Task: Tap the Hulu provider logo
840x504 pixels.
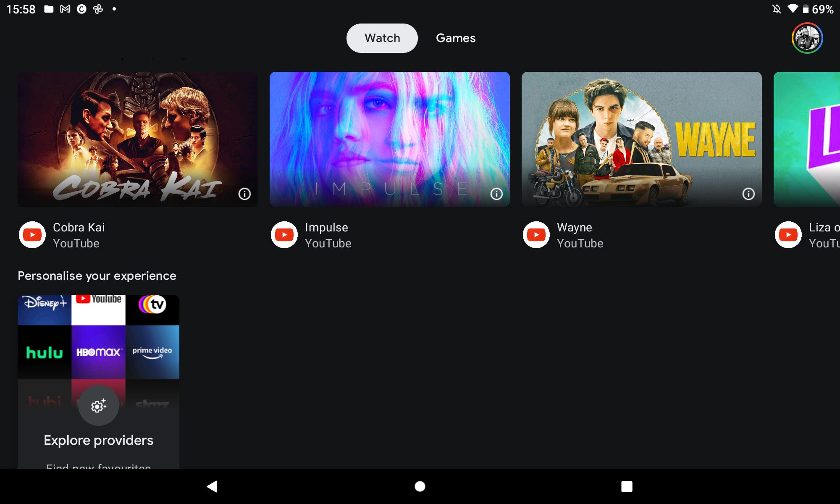Action: point(45,352)
